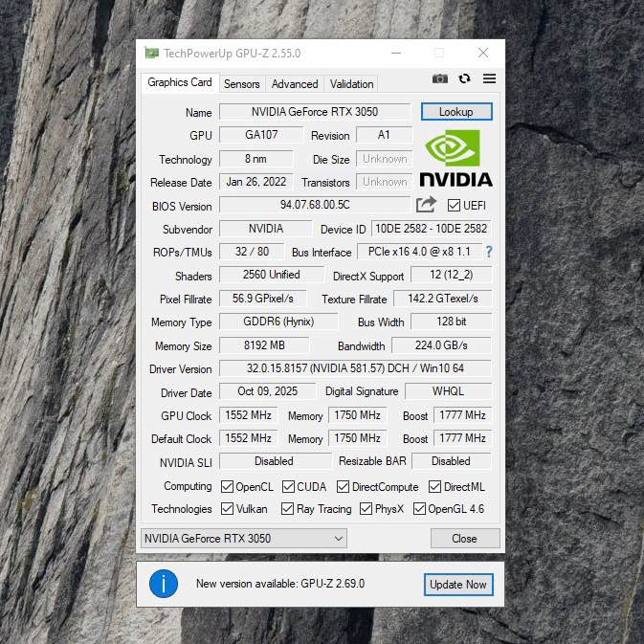Click the Digital Signature WHQL field
The height and width of the screenshot is (644, 644).
(x=448, y=391)
